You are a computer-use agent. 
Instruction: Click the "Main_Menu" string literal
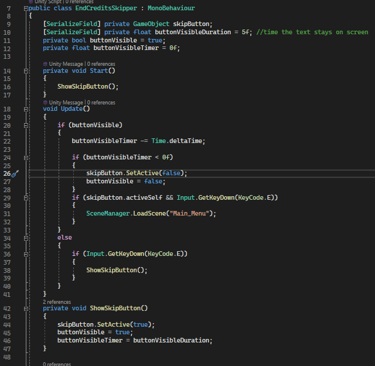pos(189,213)
